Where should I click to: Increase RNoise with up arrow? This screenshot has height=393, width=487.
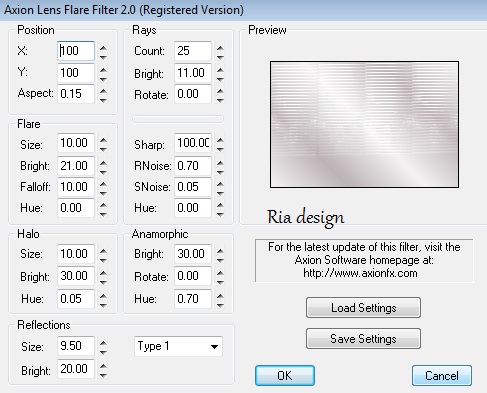coord(220,163)
